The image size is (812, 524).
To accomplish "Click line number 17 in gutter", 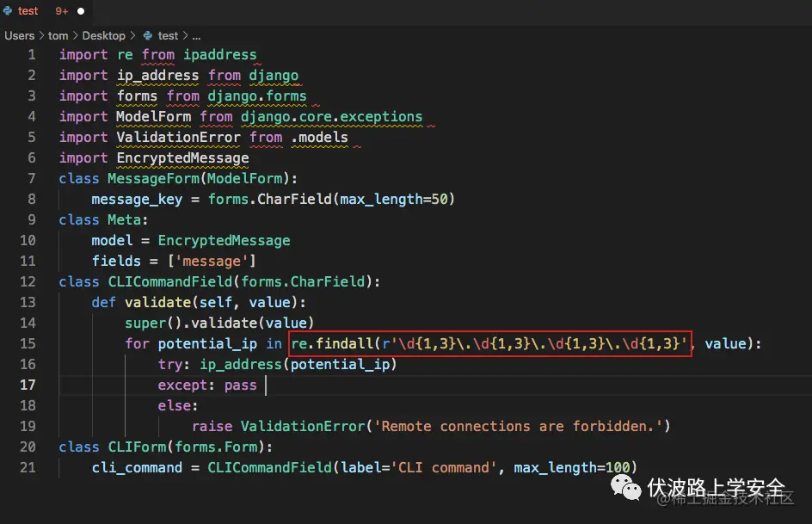I will (28, 385).
